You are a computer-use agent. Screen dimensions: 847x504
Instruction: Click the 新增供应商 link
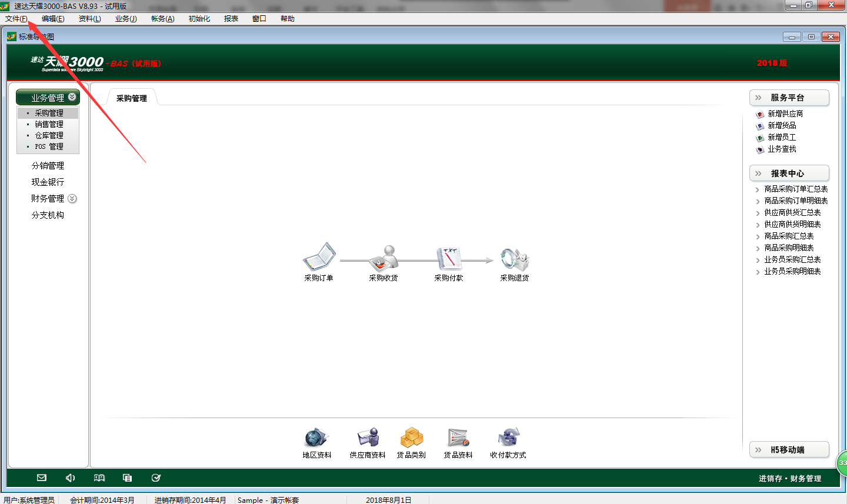pos(785,114)
